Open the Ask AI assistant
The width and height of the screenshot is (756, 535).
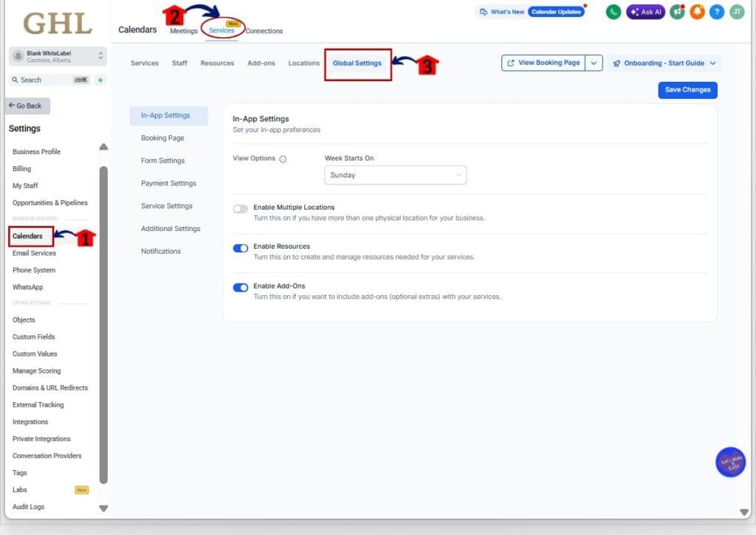click(645, 12)
